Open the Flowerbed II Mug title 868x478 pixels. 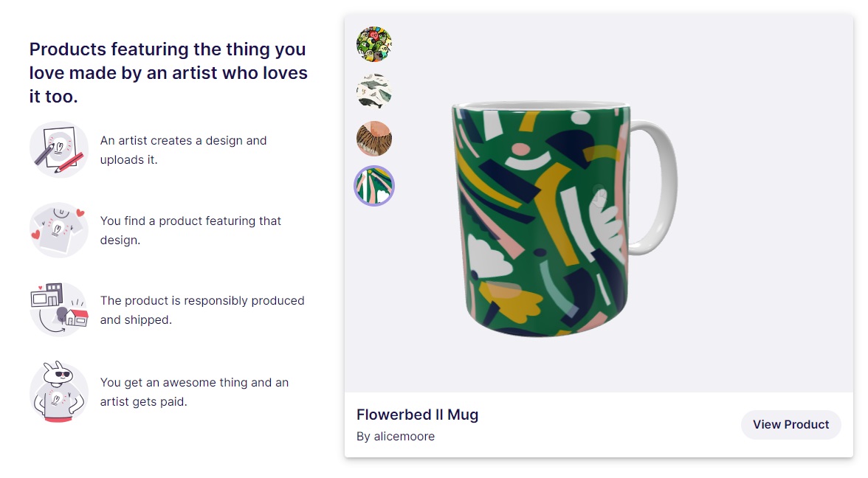[x=418, y=415]
